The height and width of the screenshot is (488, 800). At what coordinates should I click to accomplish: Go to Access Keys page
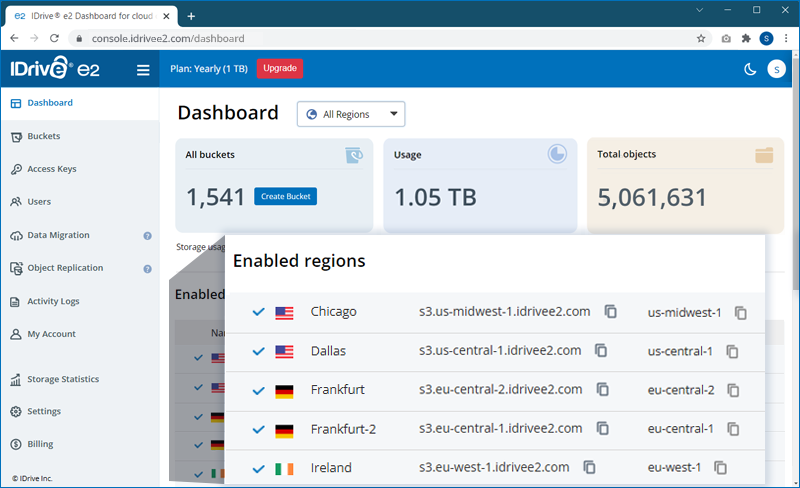point(51,169)
